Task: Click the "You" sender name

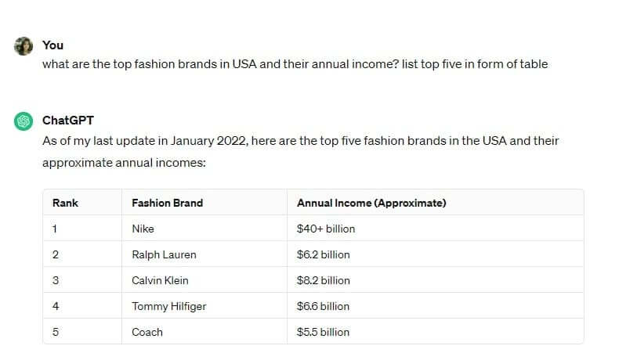Action: (52, 45)
